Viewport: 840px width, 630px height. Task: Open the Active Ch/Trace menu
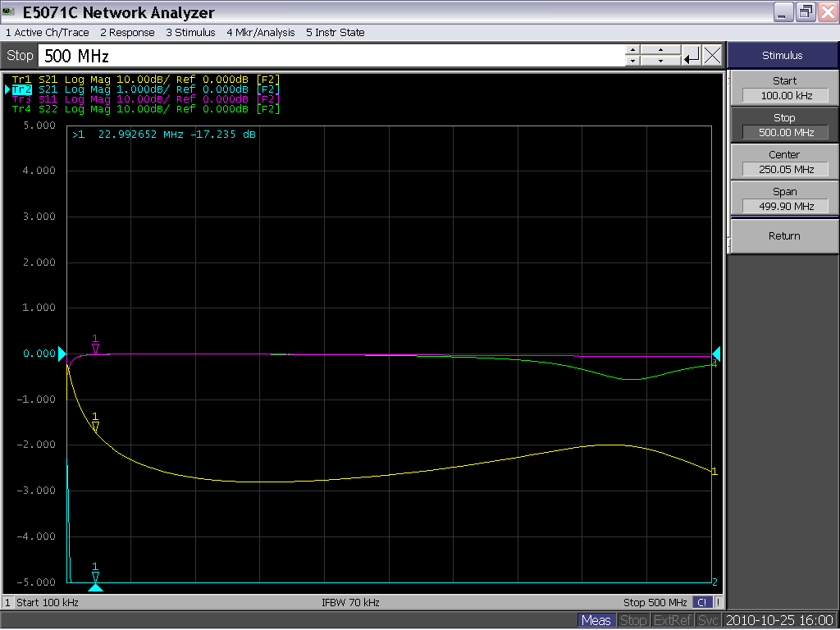tap(47, 33)
